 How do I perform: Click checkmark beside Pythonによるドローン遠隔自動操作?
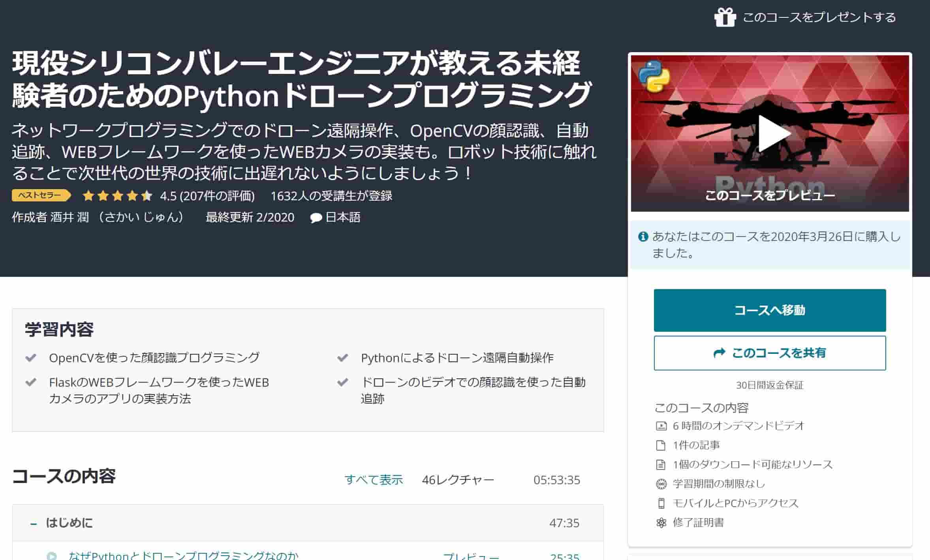(x=342, y=358)
